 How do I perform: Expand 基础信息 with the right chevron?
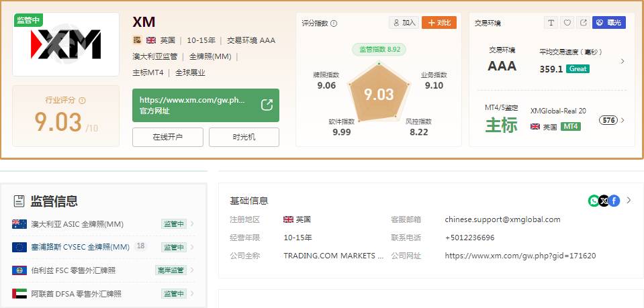629,201
